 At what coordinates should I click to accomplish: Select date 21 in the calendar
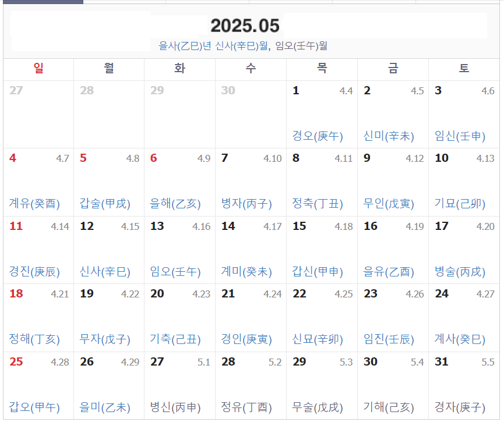[x=228, y=293]
